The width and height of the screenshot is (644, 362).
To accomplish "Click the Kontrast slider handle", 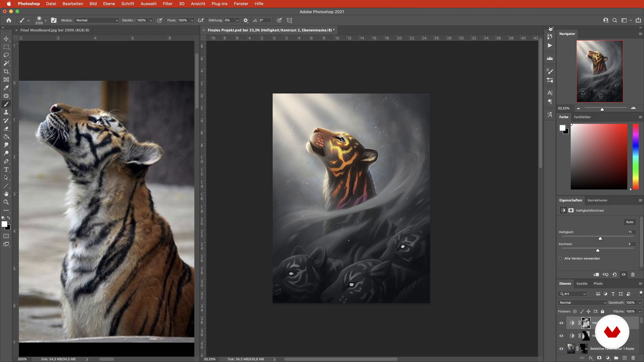I will coord(598,250).
